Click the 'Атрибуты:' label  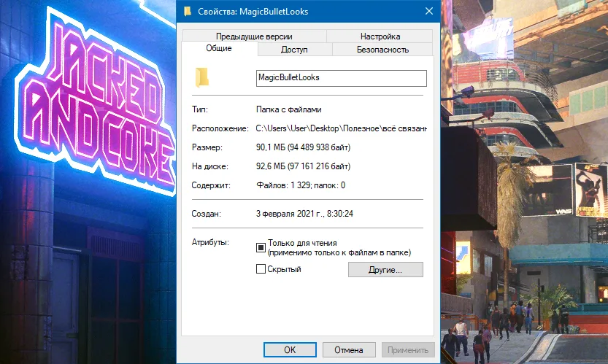[x=210, y=242]
